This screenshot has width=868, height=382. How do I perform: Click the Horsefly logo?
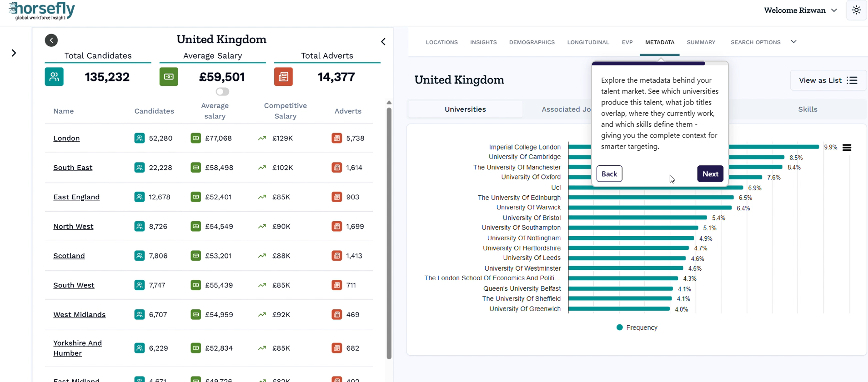pos(42,11)
